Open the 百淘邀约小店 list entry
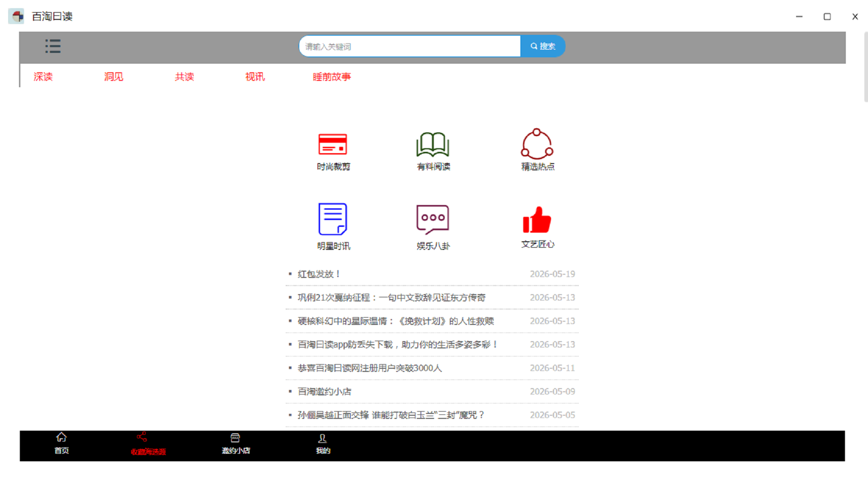The image size is (868, 488). click(x=325, y=391)
